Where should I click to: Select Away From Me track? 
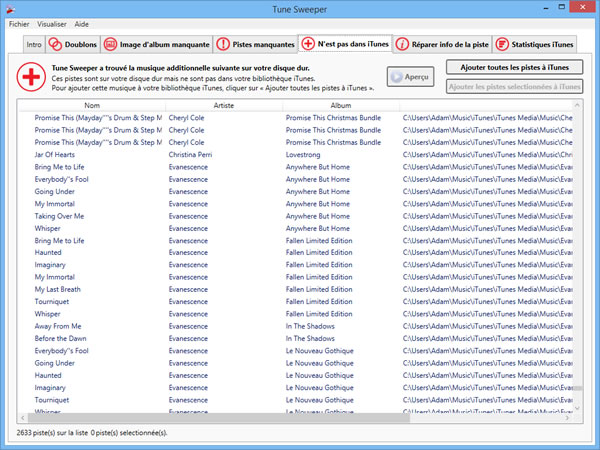58,326
